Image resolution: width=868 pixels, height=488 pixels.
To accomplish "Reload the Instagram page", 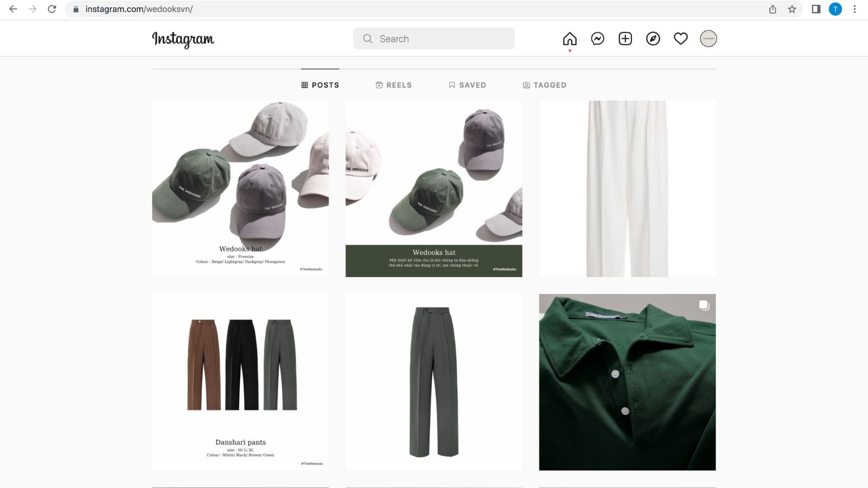I will click(x=52, y=9).
